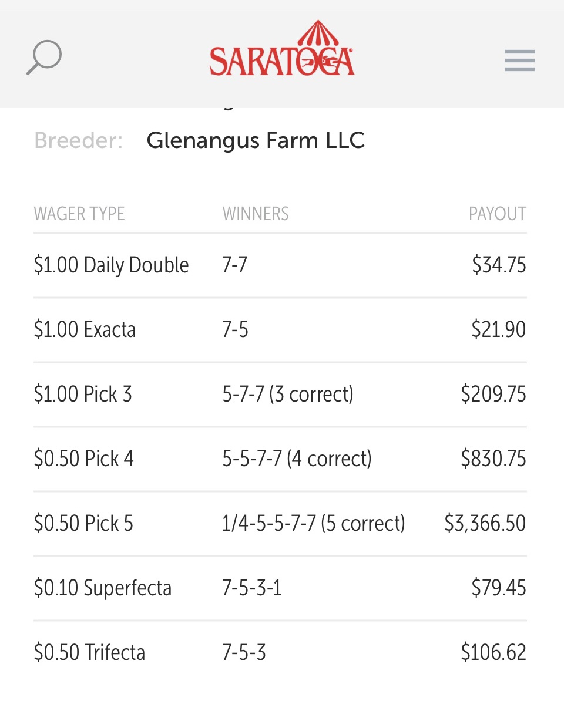Click the Glenangus Farm LLC breeder name
Viewport: 564px width, 728px height.
(x=256, y=141)
